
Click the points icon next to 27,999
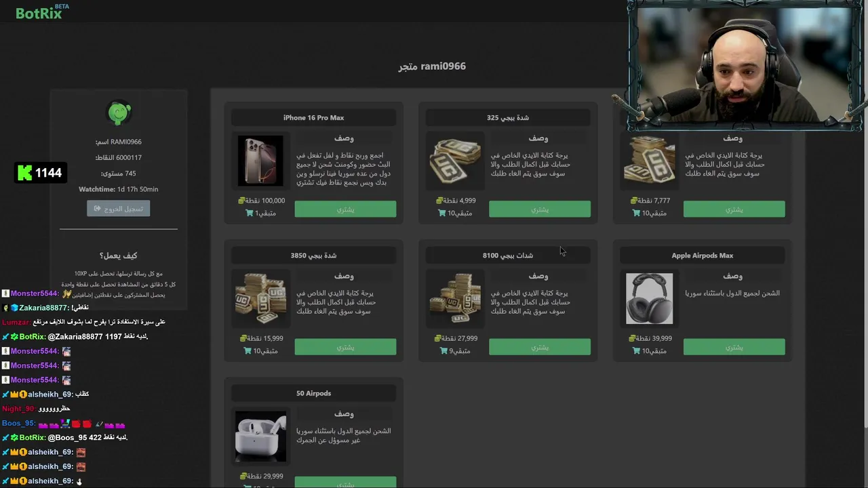438,338
